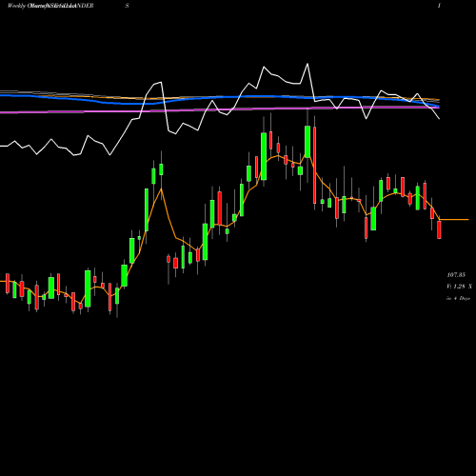
Task: Click the 107.85 price value label
Action: pos(456,275)
